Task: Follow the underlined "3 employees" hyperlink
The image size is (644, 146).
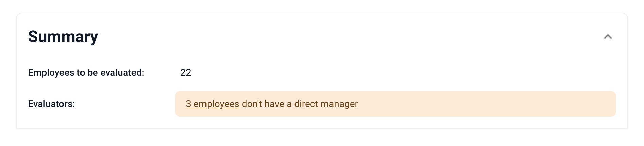Action: [x=212, y=104]
